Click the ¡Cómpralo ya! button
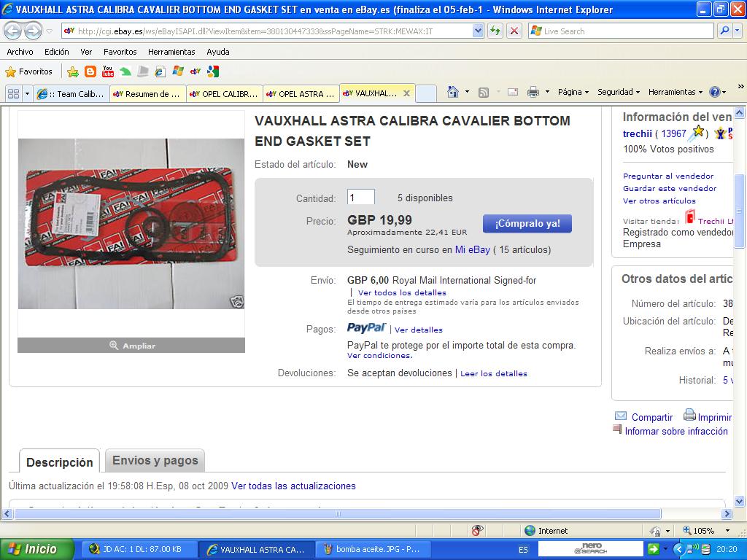 click(x=527, y=223)
